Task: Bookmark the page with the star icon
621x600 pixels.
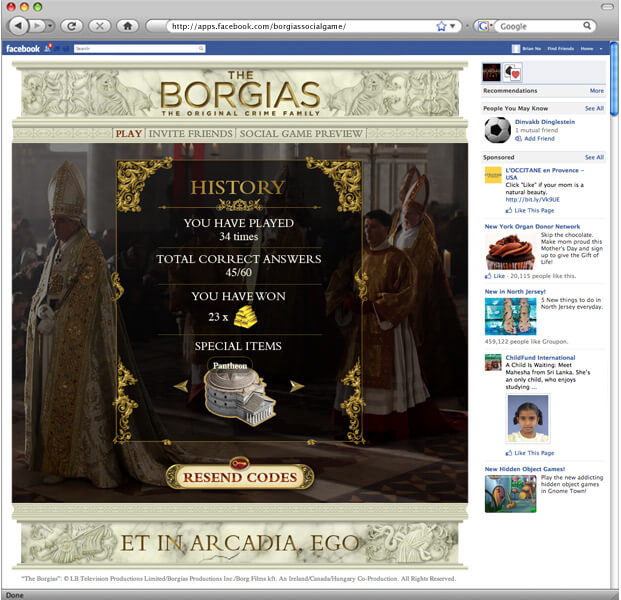Action: [x=441, y=26]
